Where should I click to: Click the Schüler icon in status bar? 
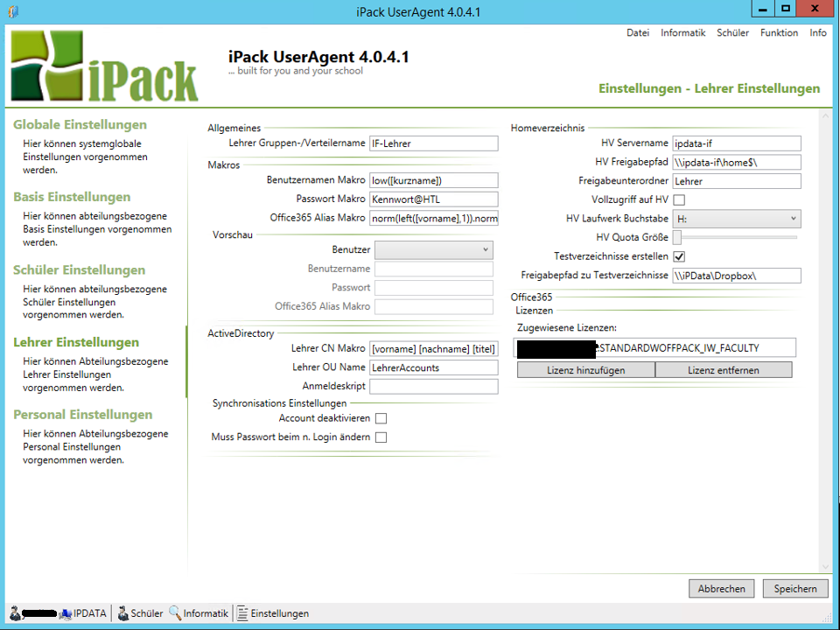pyautogui.click(x=123, y=613)
